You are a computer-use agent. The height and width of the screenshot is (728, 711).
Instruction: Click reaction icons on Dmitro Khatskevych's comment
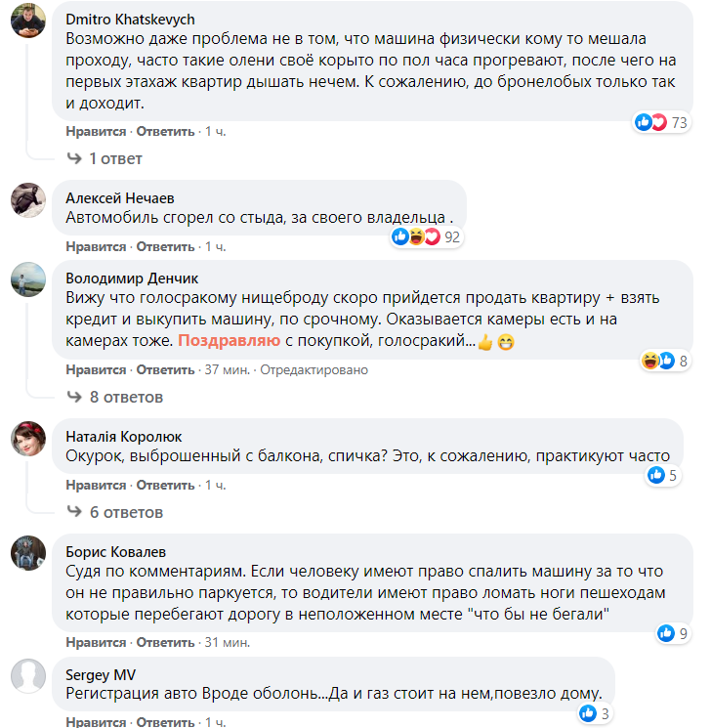(650, 122)
